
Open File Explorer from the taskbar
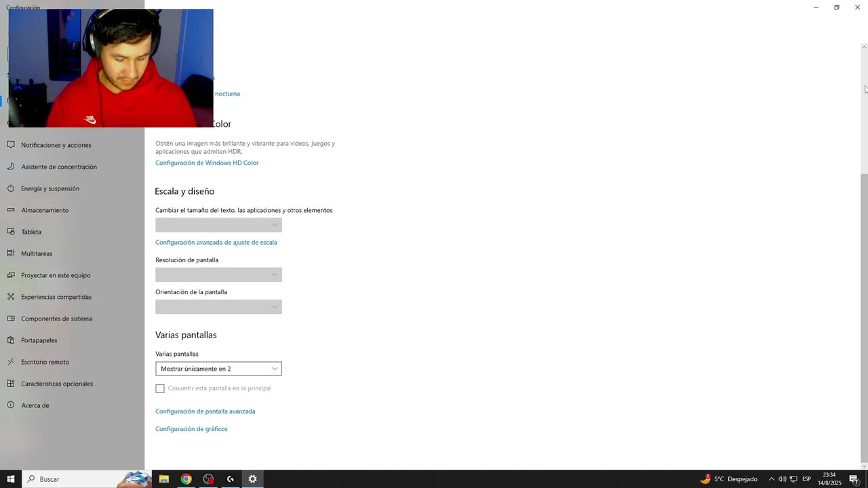click(163, 479)
